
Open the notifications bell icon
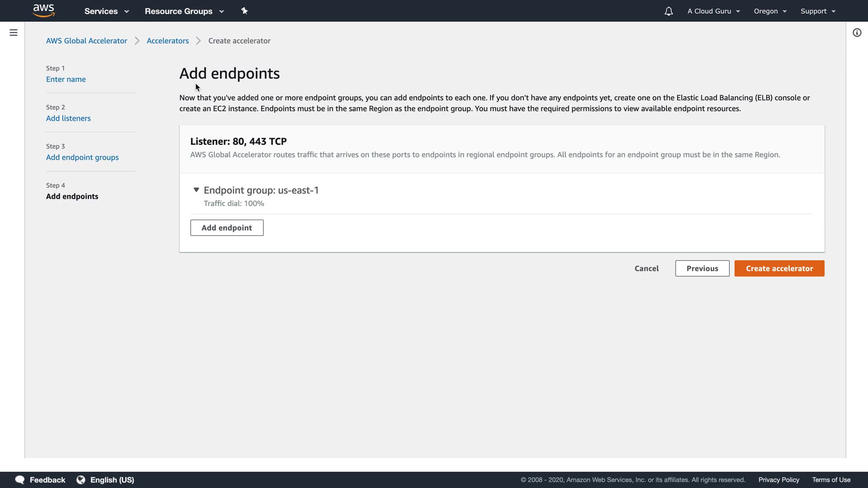pyautogui.click(x=669, y=11)
